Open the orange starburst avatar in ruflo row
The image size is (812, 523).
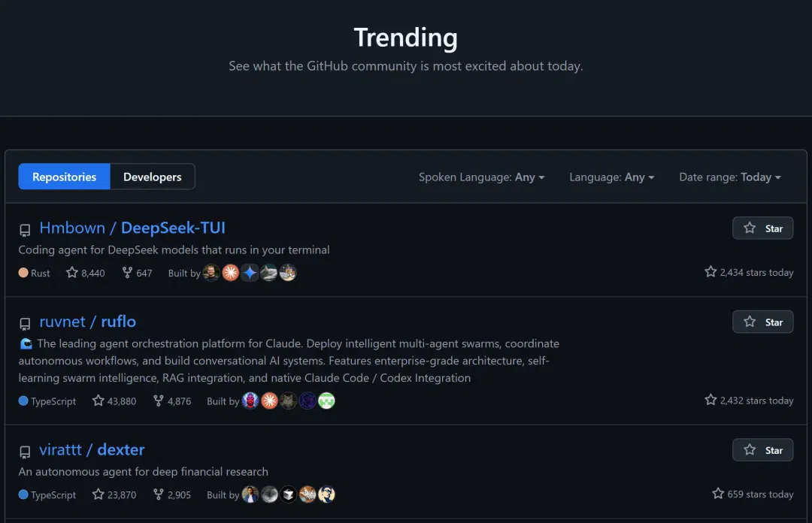[269, 401]
